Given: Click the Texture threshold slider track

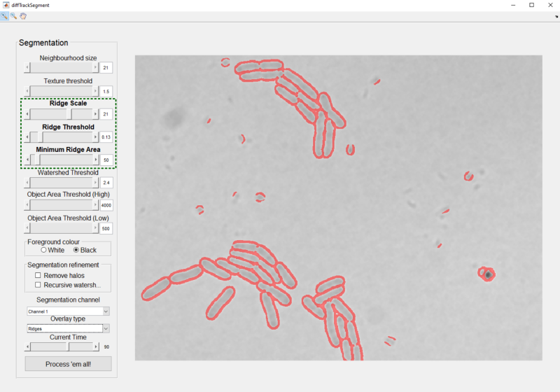Looking at the screenshot, I should point(61,91).
